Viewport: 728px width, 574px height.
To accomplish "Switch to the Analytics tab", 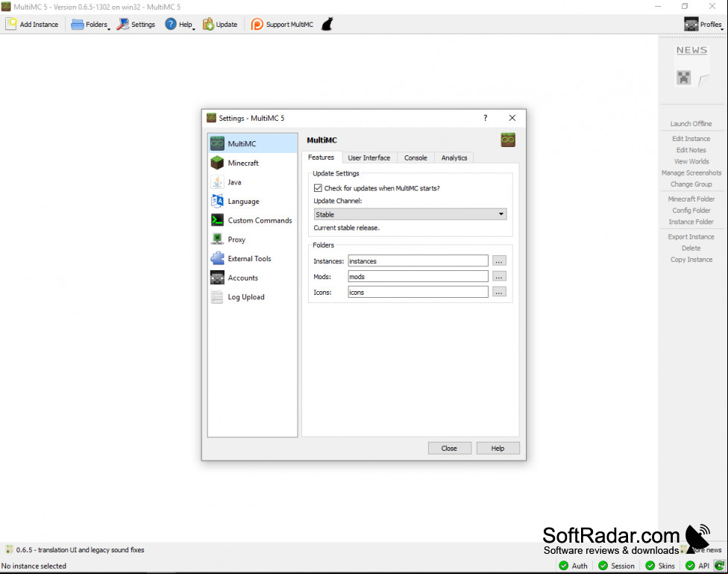I will (454, 158).
